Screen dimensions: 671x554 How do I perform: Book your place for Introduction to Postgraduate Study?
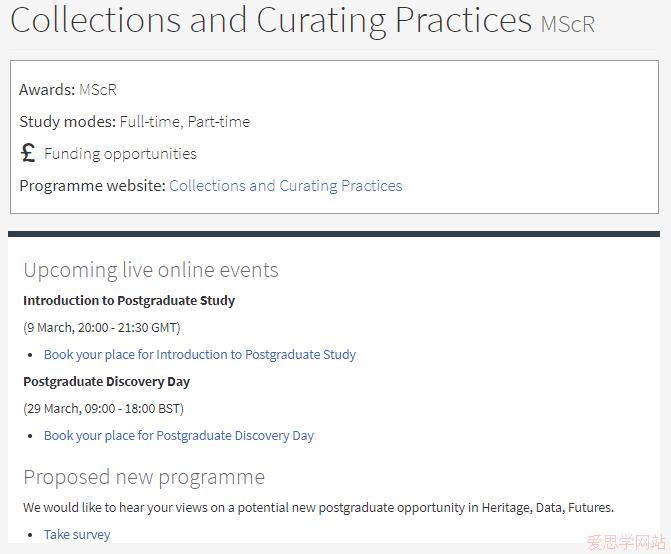[200, 355]
